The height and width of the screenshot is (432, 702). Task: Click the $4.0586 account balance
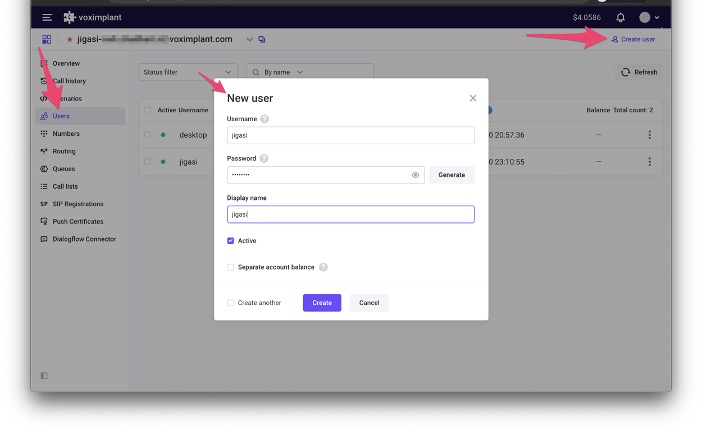point(586,17)
